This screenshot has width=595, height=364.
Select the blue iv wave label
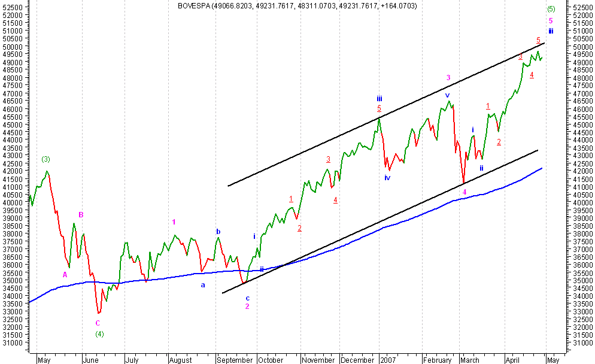pos(387,177)
